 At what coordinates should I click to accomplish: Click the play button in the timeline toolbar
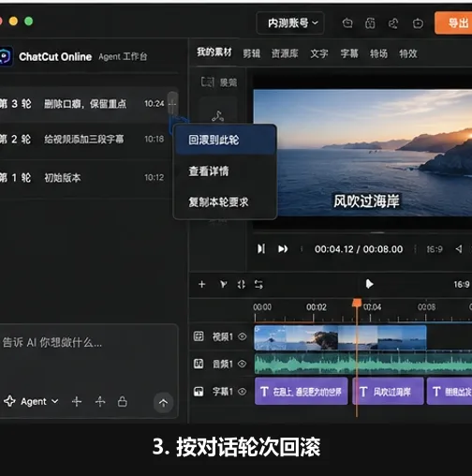pyautogui.click(x=369, y=284)
